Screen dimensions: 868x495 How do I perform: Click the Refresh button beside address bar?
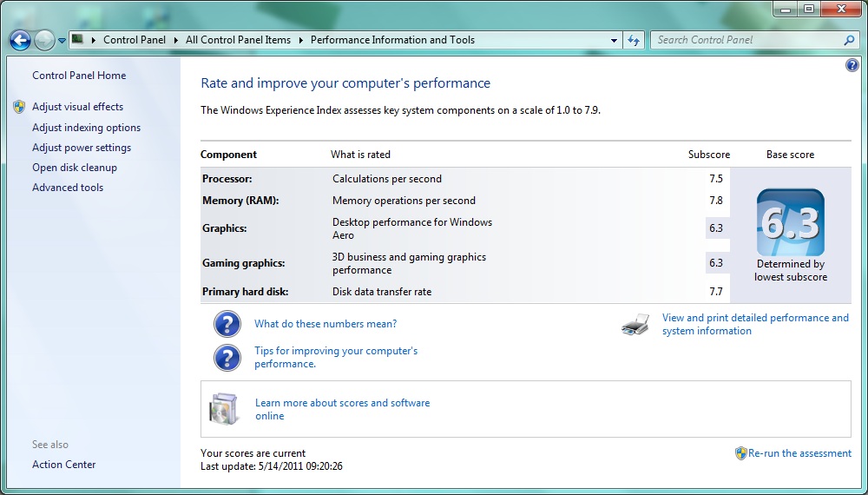pyautogui.click(x=634, y=41)
